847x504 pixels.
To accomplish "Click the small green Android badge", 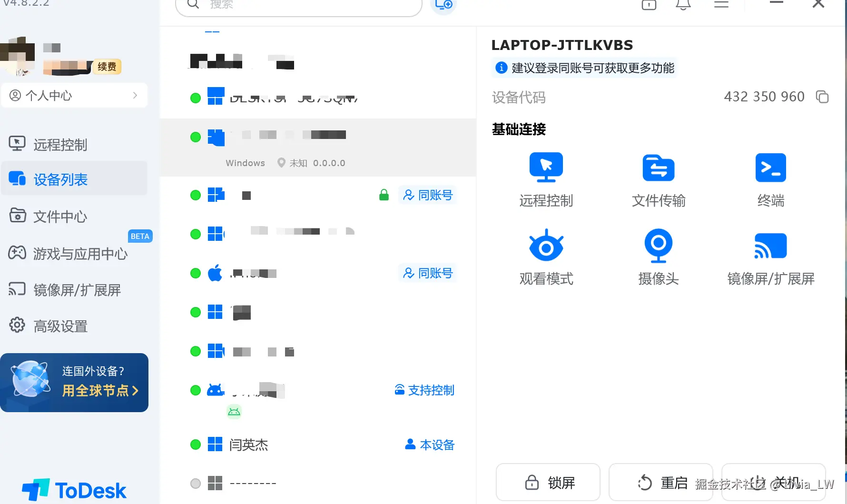I will (x=234, y=412).
